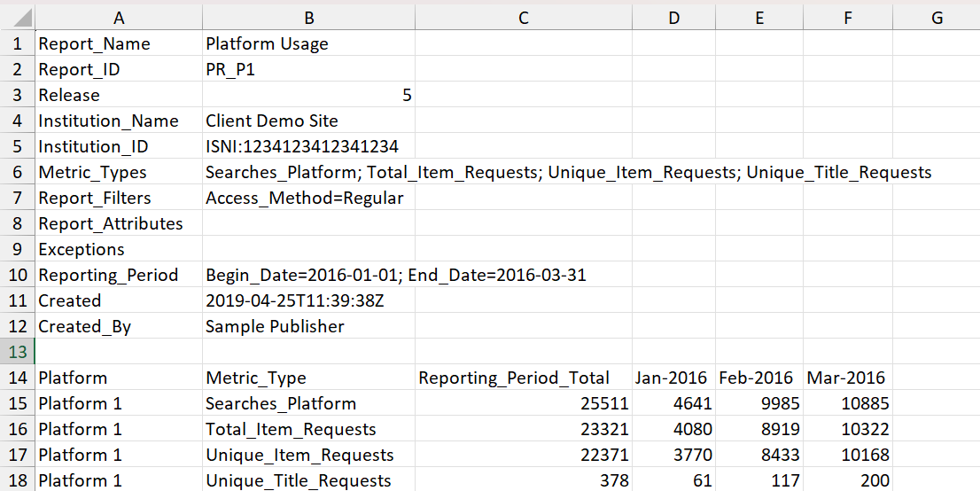Click the Mar-2016 value 200

(847, 479)
